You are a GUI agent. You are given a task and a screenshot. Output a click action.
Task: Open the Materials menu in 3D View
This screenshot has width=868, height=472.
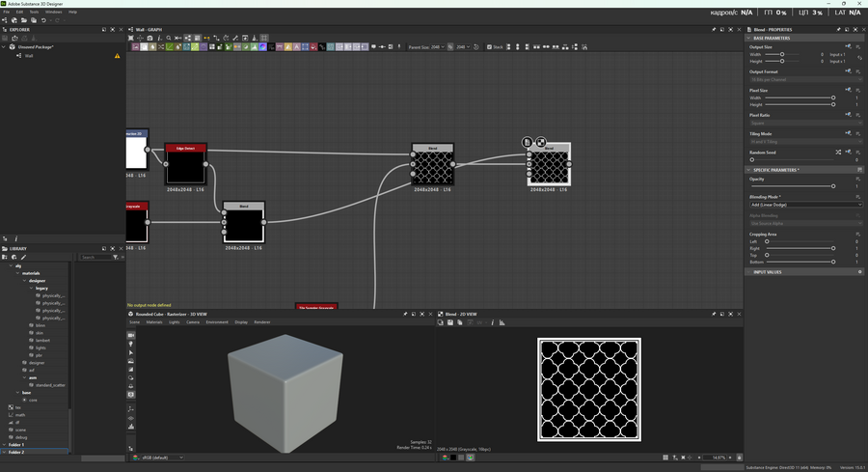[154, 321]
